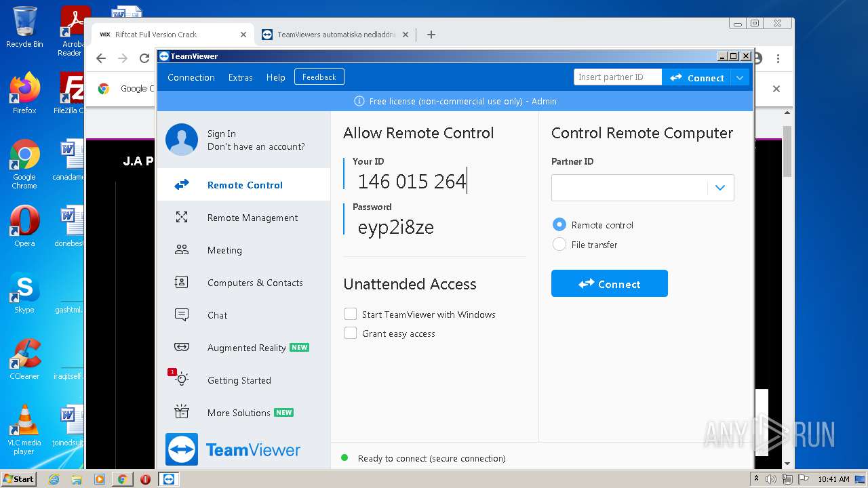Click the taskbar clock showing 10:41 AM
The width and height of the screenshot is (868, 488).
coord(833,479)
